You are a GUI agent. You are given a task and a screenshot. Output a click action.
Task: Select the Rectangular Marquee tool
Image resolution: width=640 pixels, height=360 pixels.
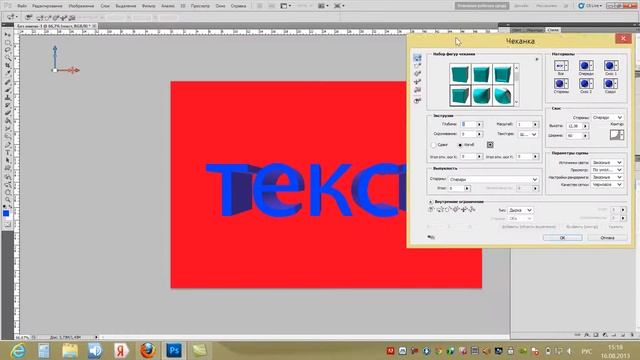click(7, 42)
